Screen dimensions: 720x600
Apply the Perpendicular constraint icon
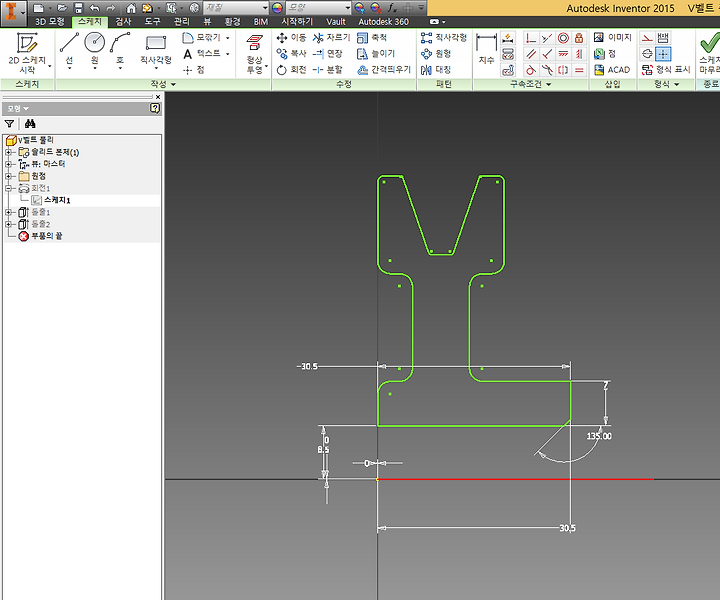coord(547,54)
